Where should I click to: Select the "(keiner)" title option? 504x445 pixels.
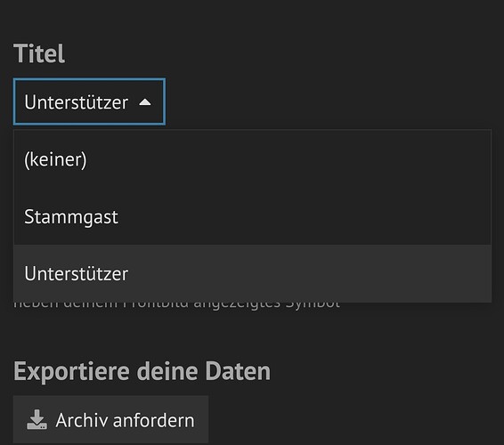coord(252,159)
